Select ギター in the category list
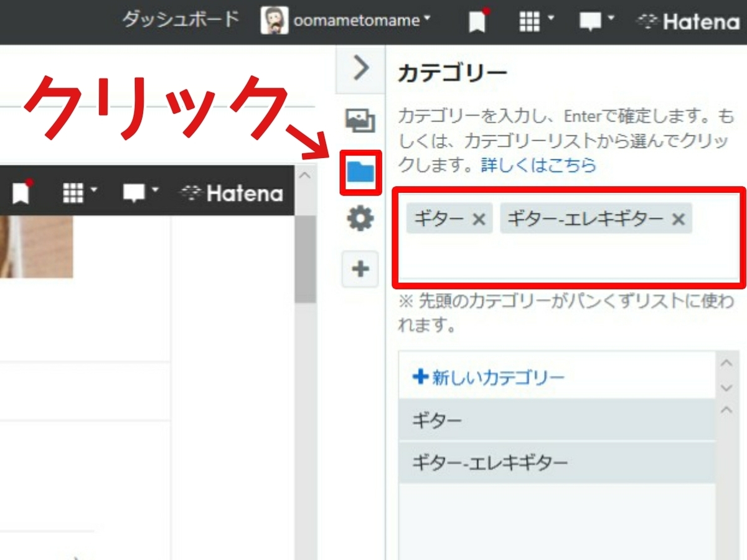The width and height of the screenshot is (747, 560). point(557,421)
